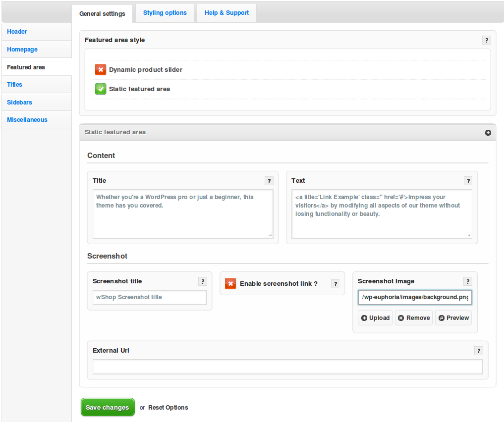Viewport: 504px width, 422px height.
Task: Open the Sidebars settings section
Action: (19, 102)
